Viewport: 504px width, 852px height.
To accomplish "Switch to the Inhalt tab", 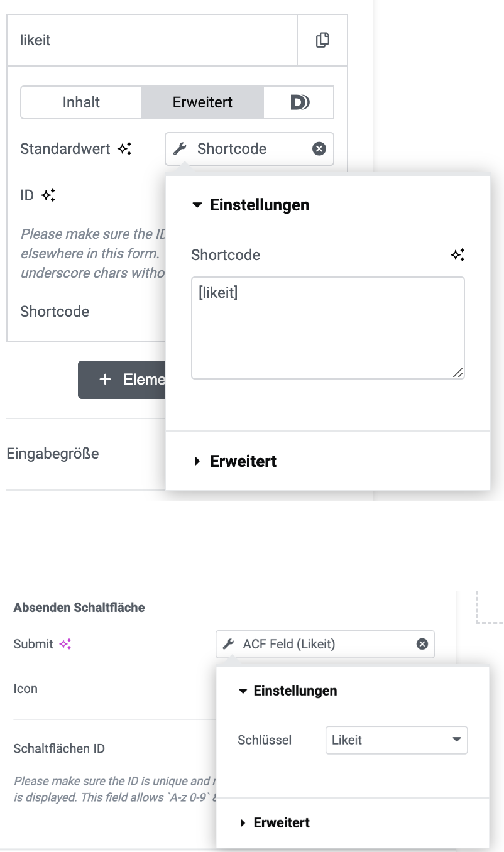I will pyautogui.click(x=81, y=102).
